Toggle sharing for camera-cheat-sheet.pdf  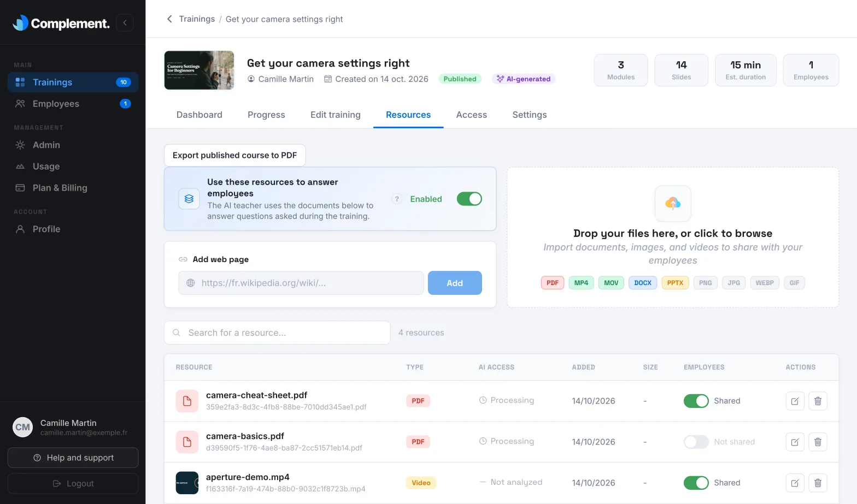tap(696, 401)
